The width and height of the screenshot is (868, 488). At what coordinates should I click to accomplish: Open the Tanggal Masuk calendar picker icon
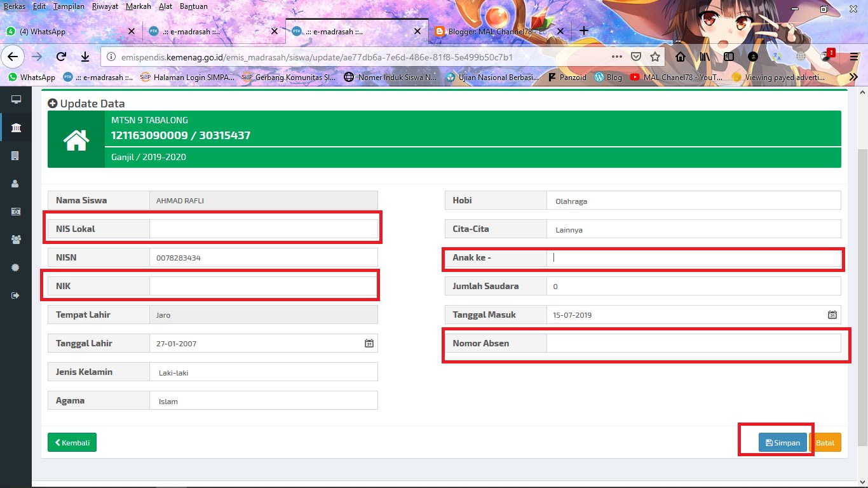click(x=832, y=314)
